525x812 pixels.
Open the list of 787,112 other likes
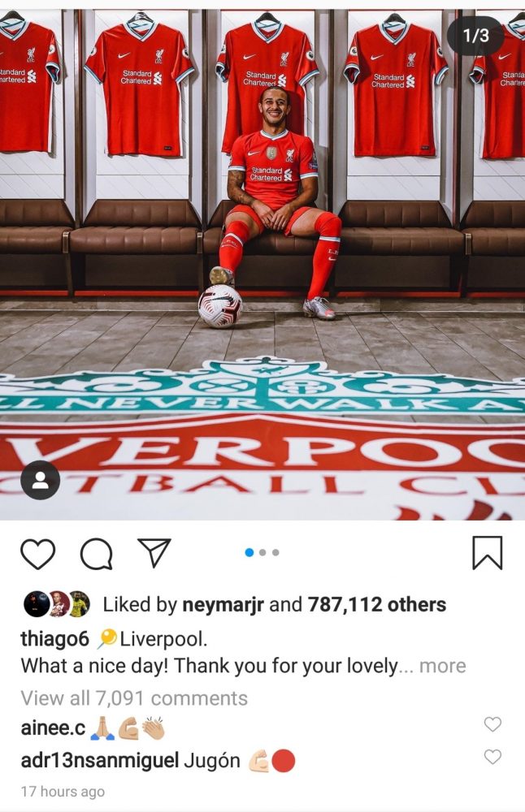click(x=377, y=604)
